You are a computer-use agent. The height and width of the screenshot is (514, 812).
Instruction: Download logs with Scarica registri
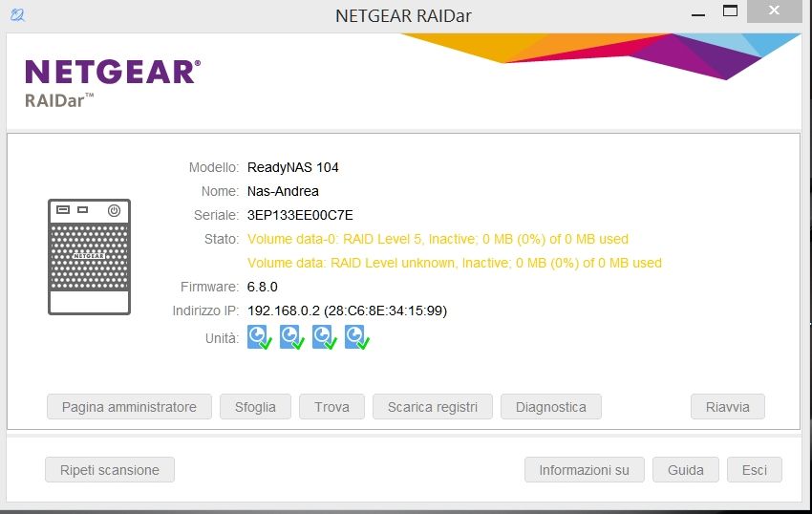pos(433,407)
